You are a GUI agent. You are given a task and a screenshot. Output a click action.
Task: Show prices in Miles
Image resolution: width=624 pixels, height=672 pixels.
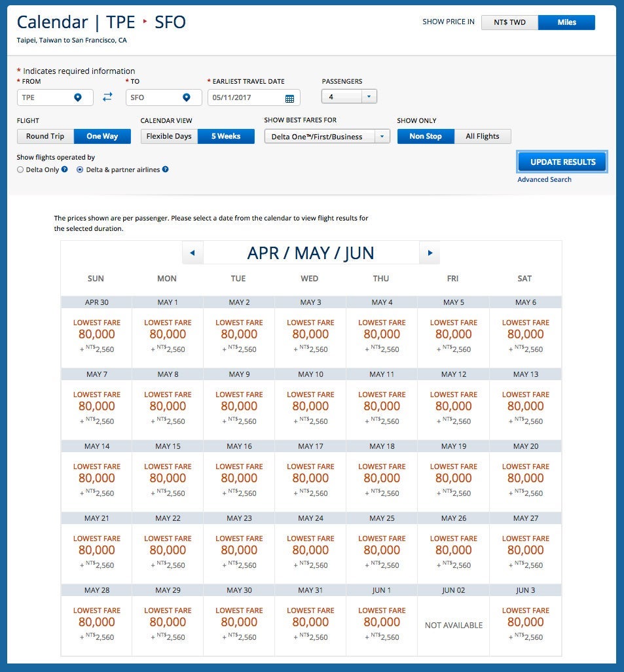(566, 22)
